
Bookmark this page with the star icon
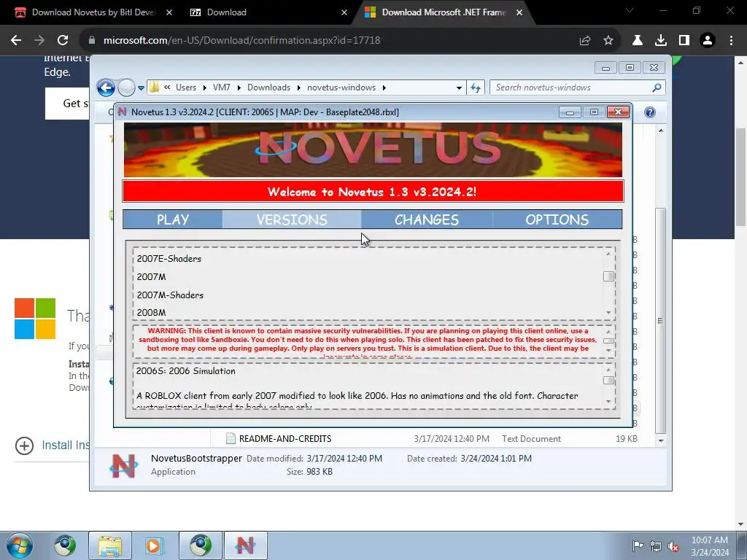608,41
